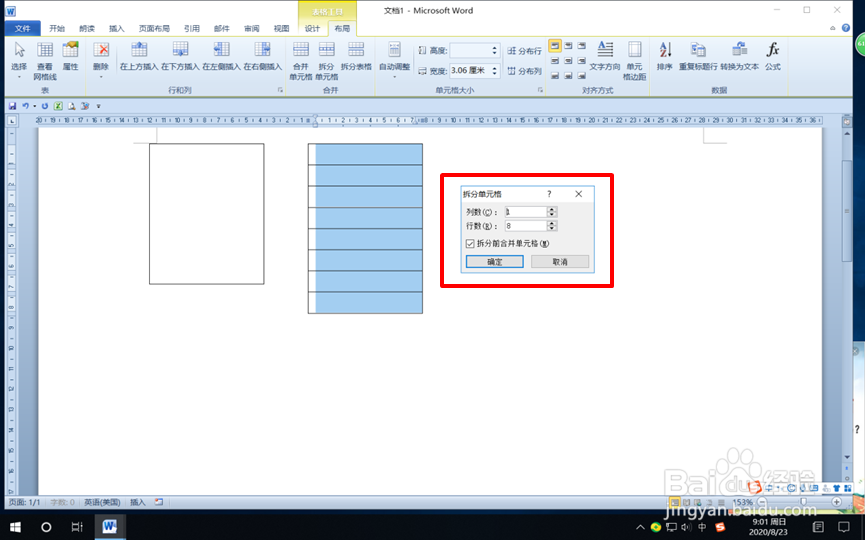Click 排序 (Sort) icon
Image resolution: width=865 pixels, height=540 pixels.
tap(665, 57)
